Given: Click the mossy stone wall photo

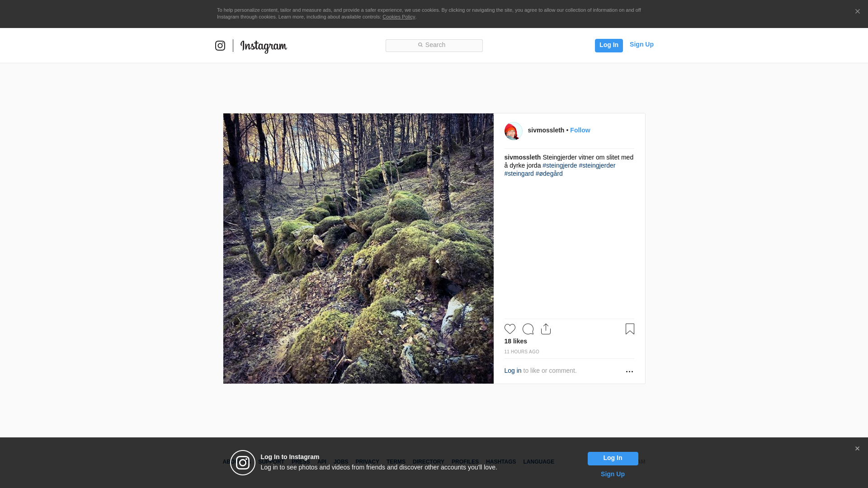Looking at the screenshot, I should point(358,249).
